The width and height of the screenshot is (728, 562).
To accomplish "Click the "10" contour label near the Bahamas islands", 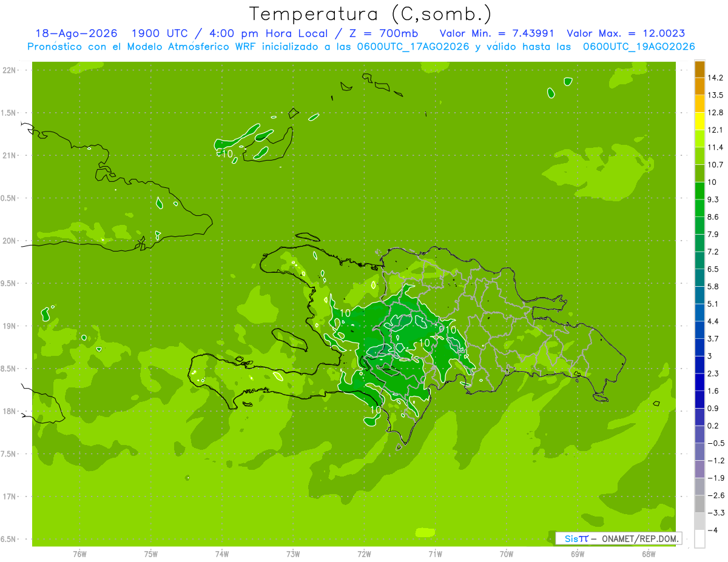I will pyautogui.click(x=227, y=154).
